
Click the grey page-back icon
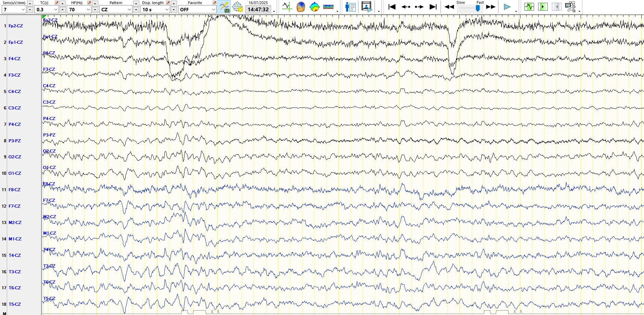556,6
